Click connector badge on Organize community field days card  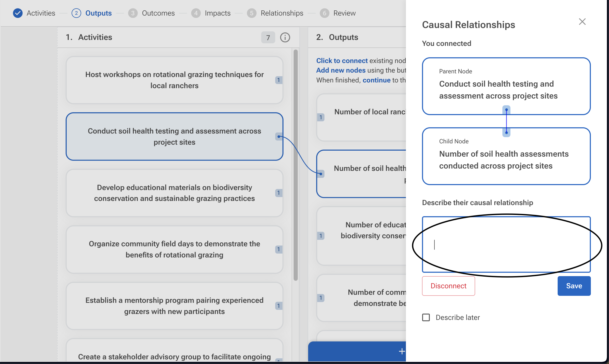pyautogui.click(x=279, y=249)
